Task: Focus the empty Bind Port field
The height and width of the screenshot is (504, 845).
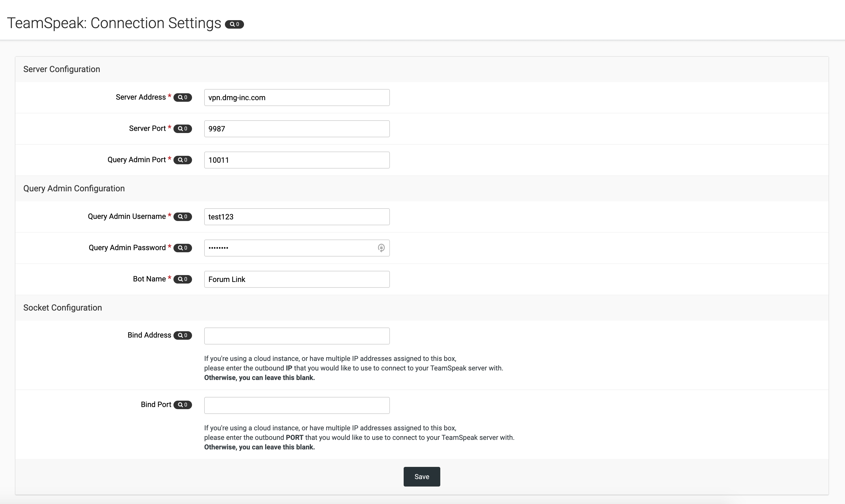Action: [297, 405]
